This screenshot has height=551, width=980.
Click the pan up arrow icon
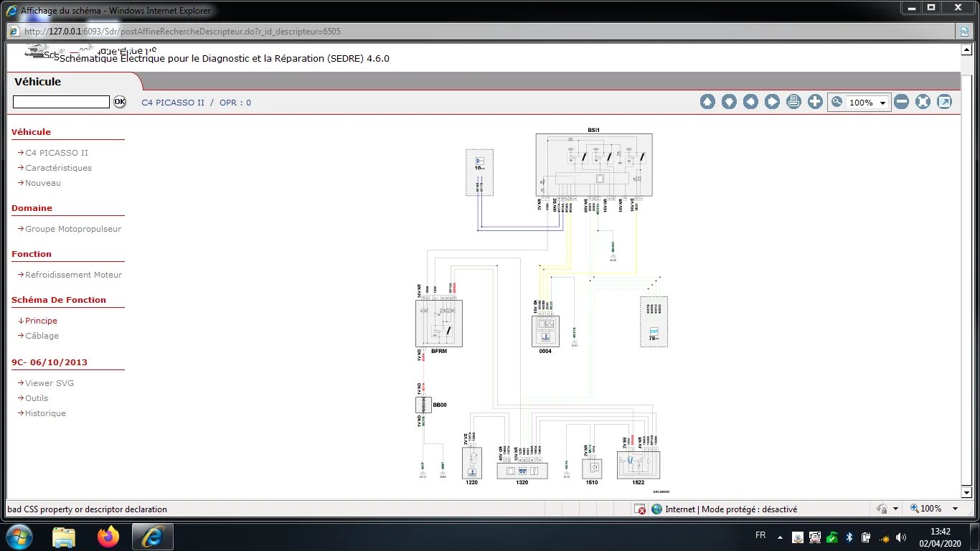[x=707, y=102]
